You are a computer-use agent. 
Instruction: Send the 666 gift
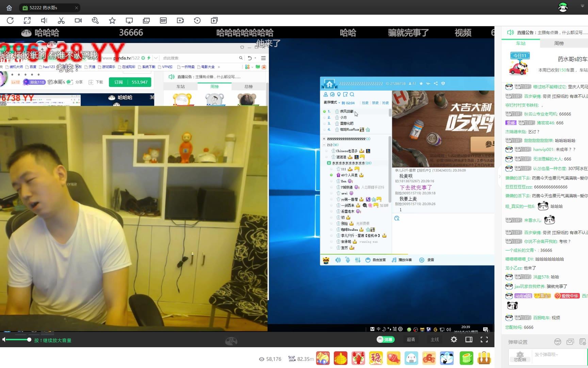click(x=429, y=358)
